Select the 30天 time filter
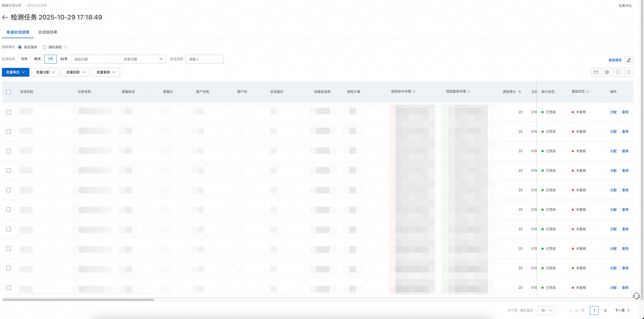Viewport: 644px width, 319px height. point(64,59)
